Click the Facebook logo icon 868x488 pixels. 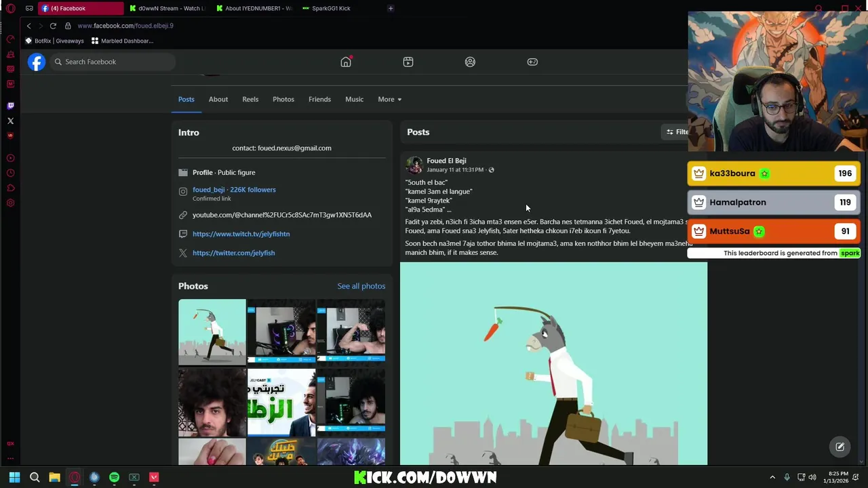37,62
